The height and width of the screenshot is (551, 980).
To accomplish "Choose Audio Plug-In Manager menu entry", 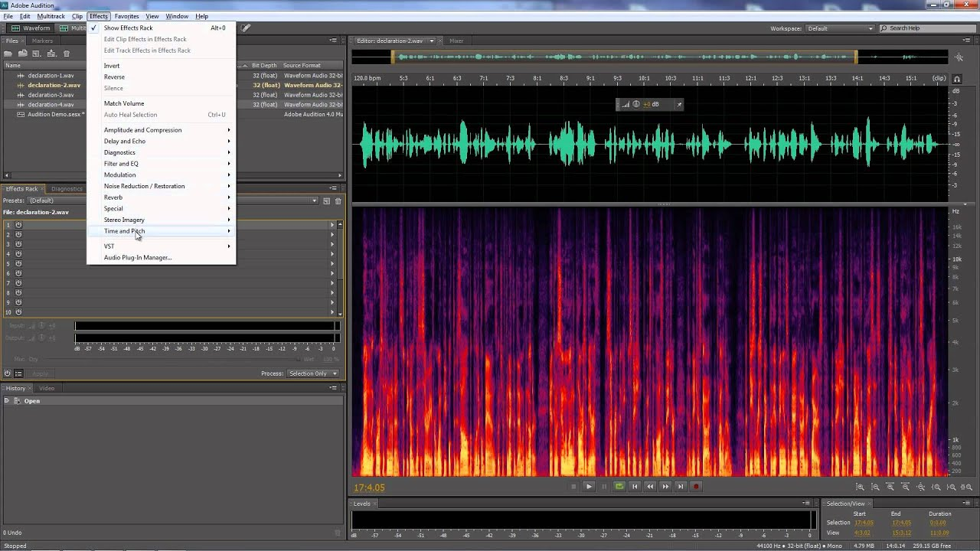I will point(138,257).
